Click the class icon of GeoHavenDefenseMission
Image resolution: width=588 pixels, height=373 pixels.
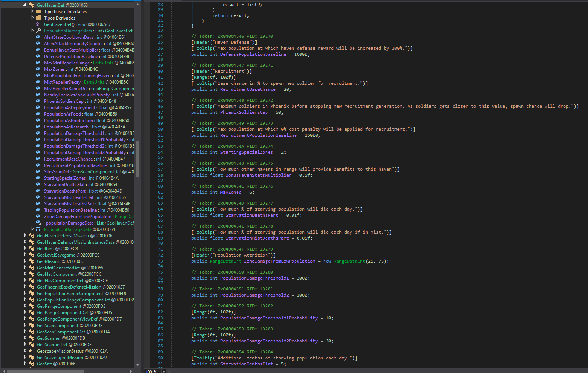31,235
